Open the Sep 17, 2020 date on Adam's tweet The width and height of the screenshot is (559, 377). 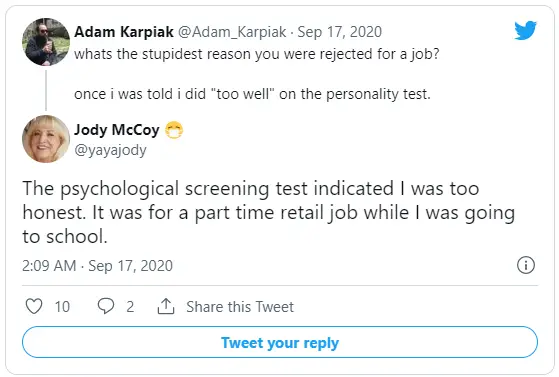340,32
